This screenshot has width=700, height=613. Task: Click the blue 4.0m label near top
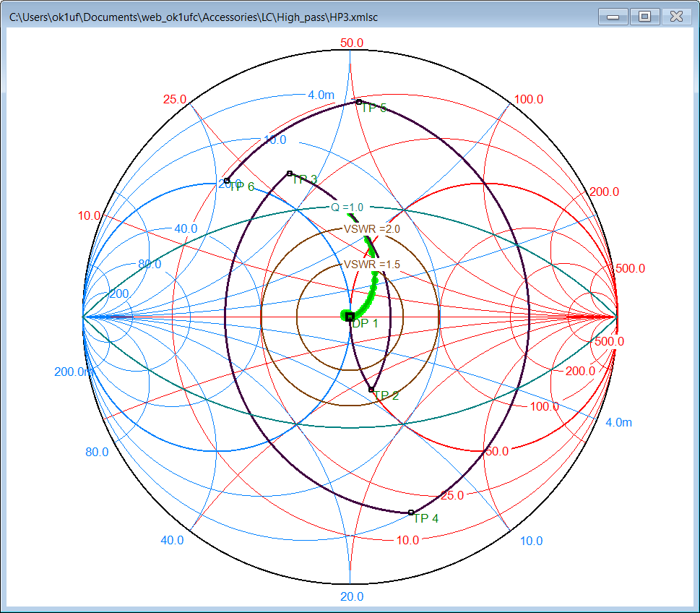tap(321, 95)
